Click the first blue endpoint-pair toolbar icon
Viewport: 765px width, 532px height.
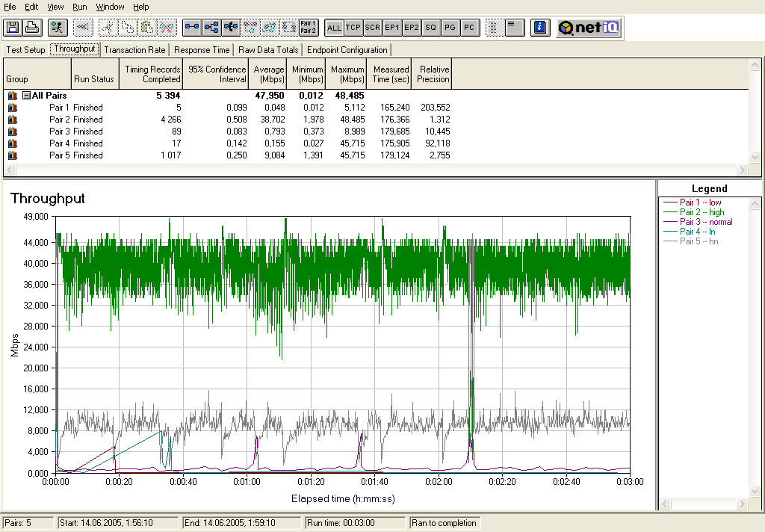tap(192, 28)
